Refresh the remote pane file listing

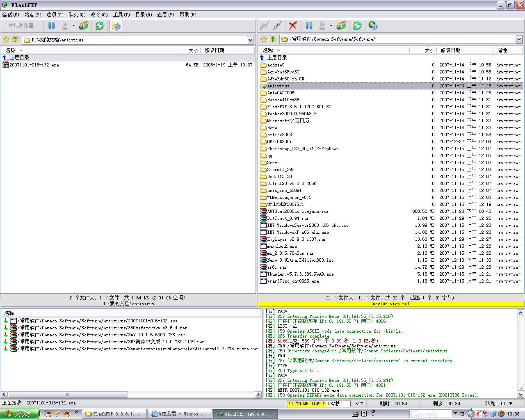coord(357,26)
